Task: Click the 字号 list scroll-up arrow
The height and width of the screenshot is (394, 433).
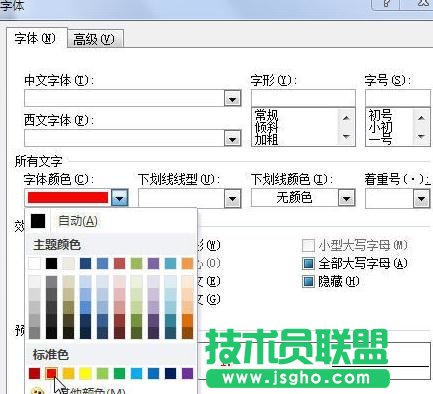Action: click(x=421, y=118)
